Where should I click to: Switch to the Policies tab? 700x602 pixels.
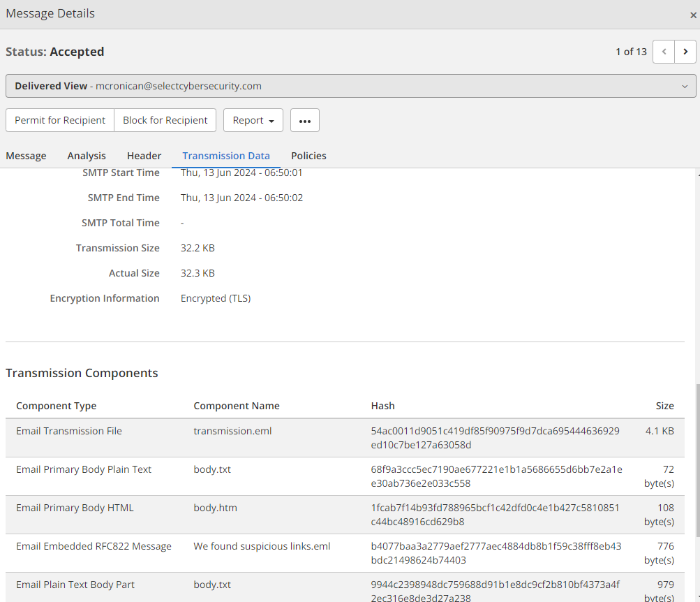click(308, 156)
